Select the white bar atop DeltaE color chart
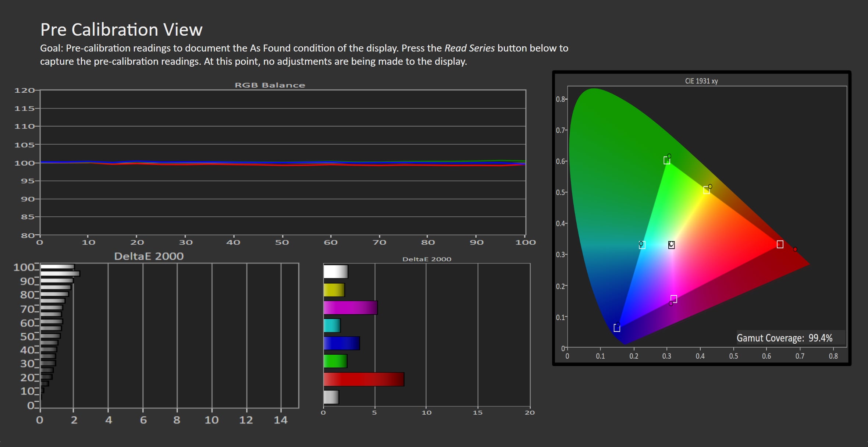The width and height of the screenshot is (868, 447). click(x=336, y=272)
